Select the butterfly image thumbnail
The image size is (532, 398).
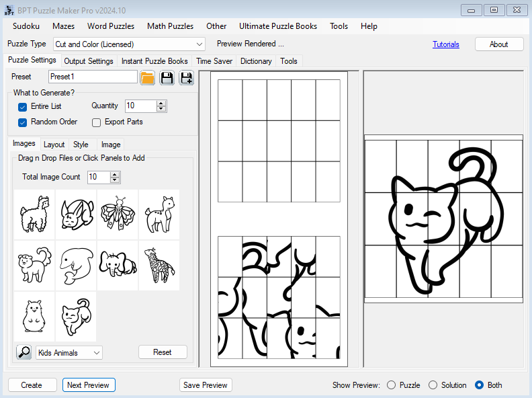(x=118, y=214)
